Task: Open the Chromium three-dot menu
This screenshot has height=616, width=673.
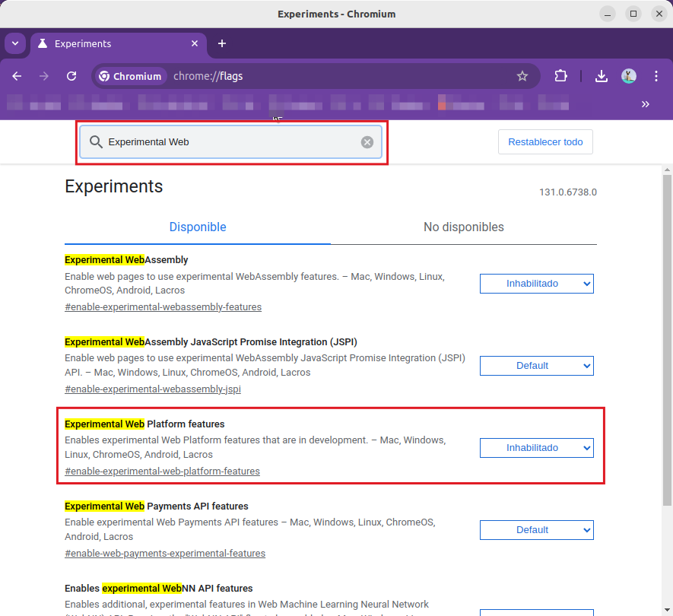Action: (656, 76)
